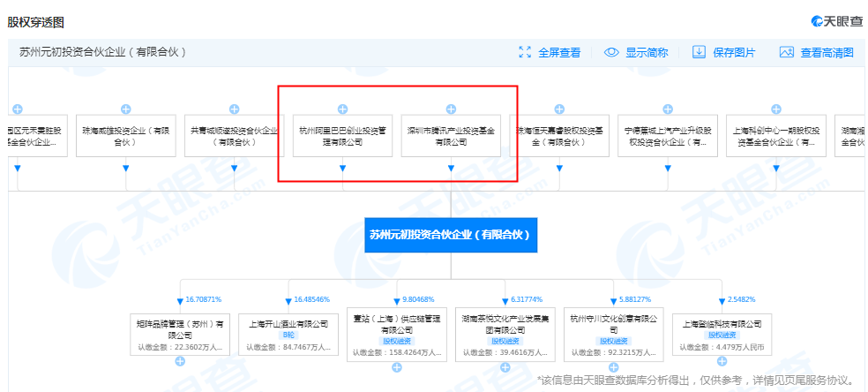The width and height of the screenshot is (868, 392).
Task: Open 宁德蕉城上汽产业升级股权投资 node
Action: click(x=668, y=136)
